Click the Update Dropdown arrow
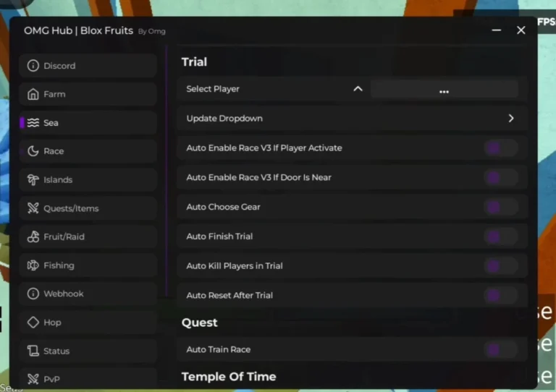The width and height of the screenshot is (556, 392). 511,119
